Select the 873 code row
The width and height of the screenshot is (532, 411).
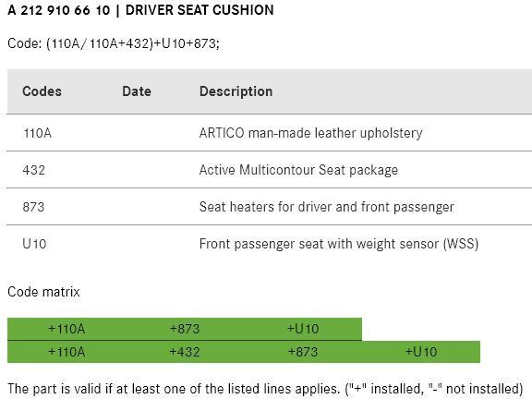pos(270,207)
